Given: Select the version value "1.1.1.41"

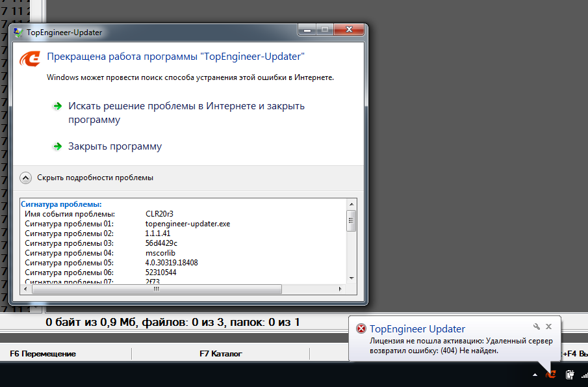Looking at the screenshot, I should tap(157, 234).
